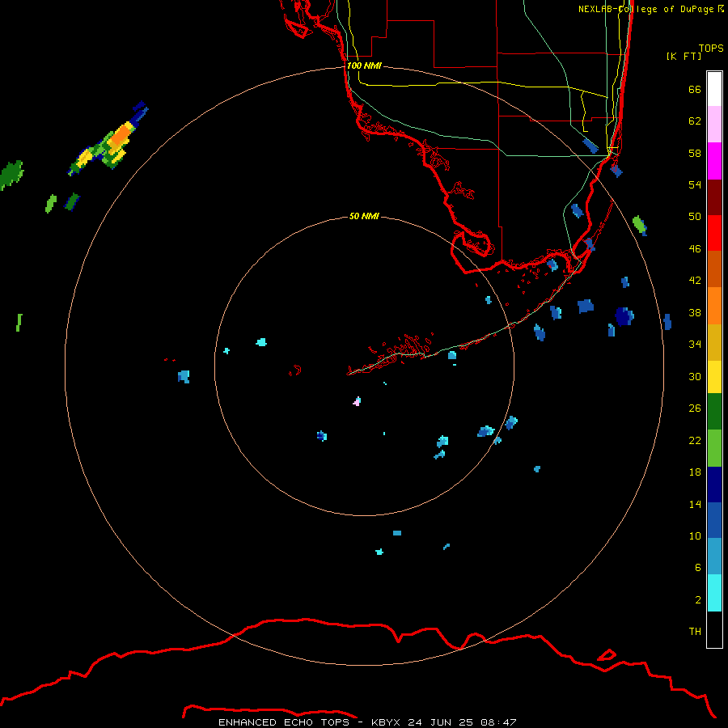Click the white swatch at the top of the legend
728x728 pixels.
coord(714,89)
